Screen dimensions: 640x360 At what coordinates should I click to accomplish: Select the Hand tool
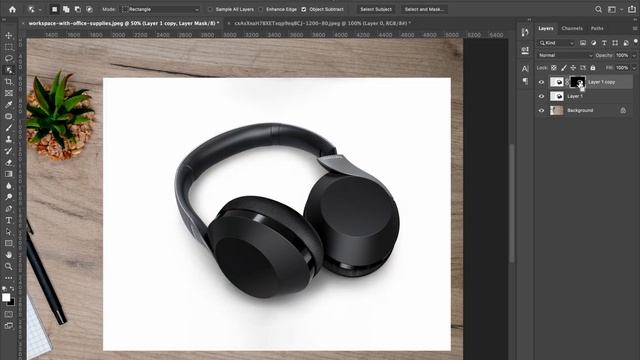[9, 255]
